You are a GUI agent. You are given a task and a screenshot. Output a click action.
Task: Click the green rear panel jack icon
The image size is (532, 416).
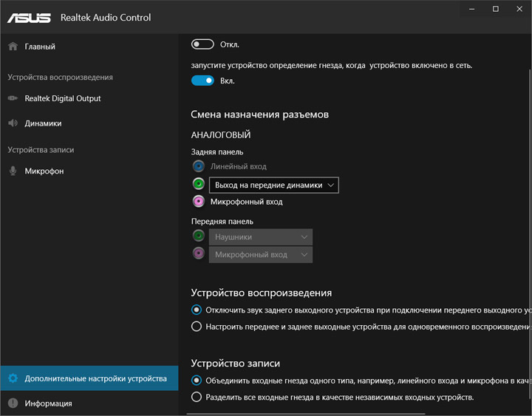(198, 185)
